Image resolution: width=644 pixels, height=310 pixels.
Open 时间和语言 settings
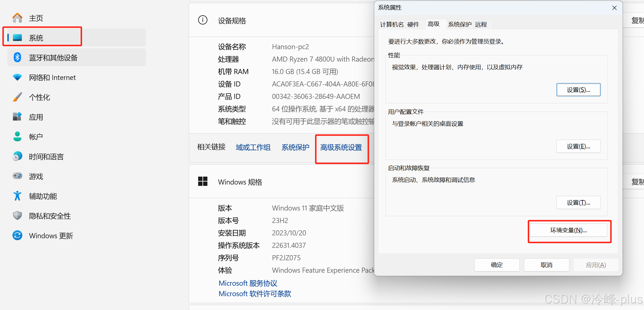click(x=76, y=157)
